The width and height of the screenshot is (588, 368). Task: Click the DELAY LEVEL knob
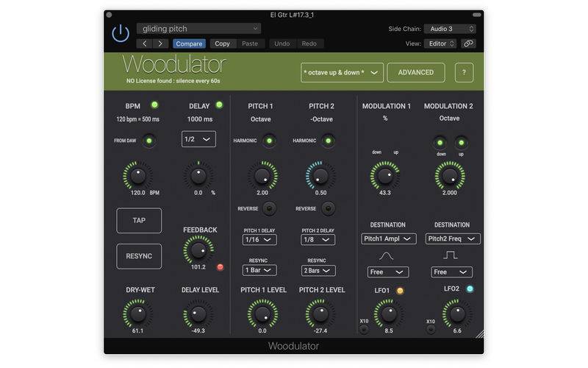pyautogui.click(x=198, y=314)
